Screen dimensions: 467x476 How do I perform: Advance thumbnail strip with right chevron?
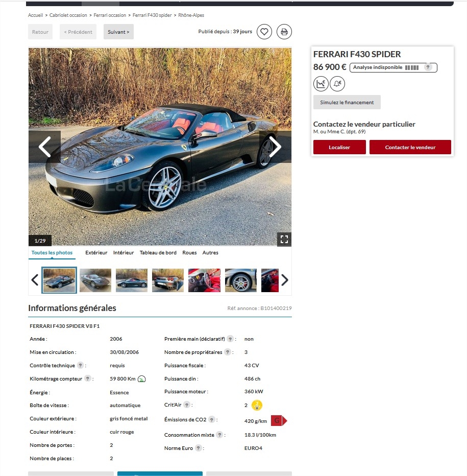[x=284, y=280]
